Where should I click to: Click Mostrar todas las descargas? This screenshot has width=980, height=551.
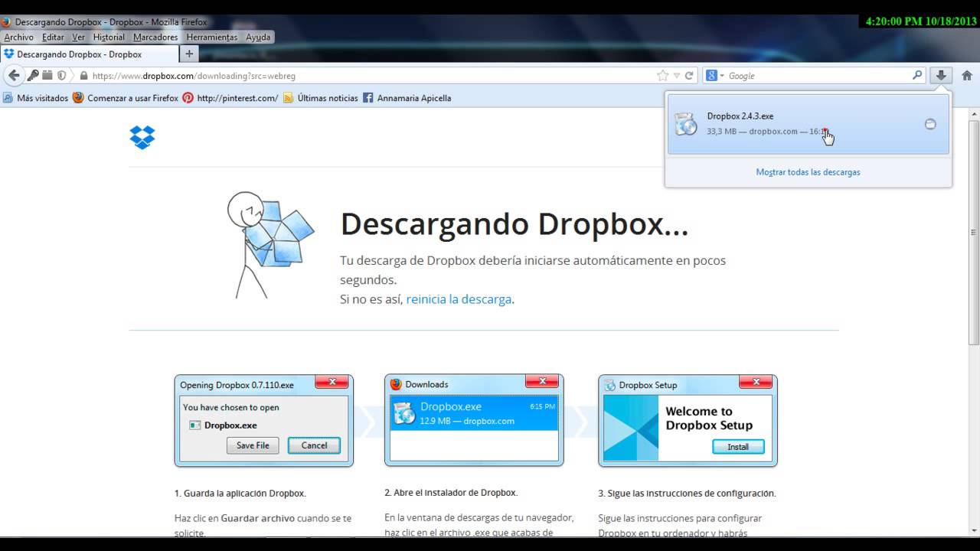point(808,172)
